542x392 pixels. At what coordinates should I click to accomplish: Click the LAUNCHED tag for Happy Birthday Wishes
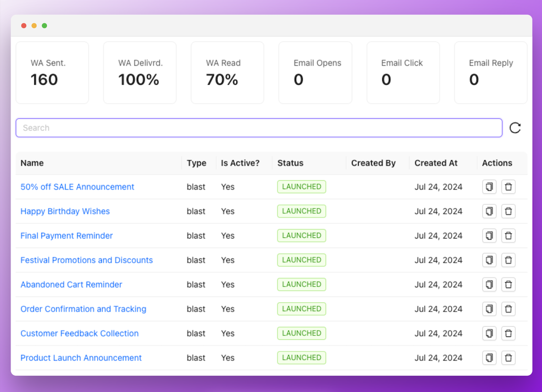point(301,211)
